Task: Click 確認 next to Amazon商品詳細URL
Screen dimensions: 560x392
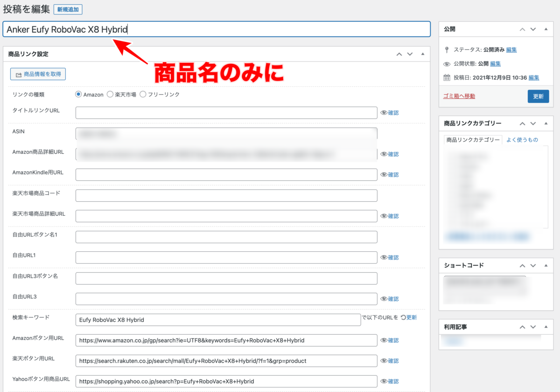Action: tap(390, 154)
